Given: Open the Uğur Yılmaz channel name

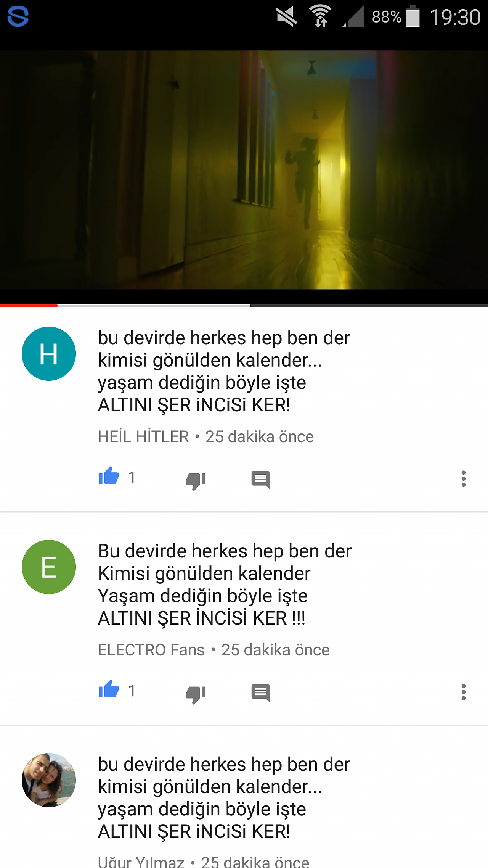Looking at the screenshot, I should [141, 862].
